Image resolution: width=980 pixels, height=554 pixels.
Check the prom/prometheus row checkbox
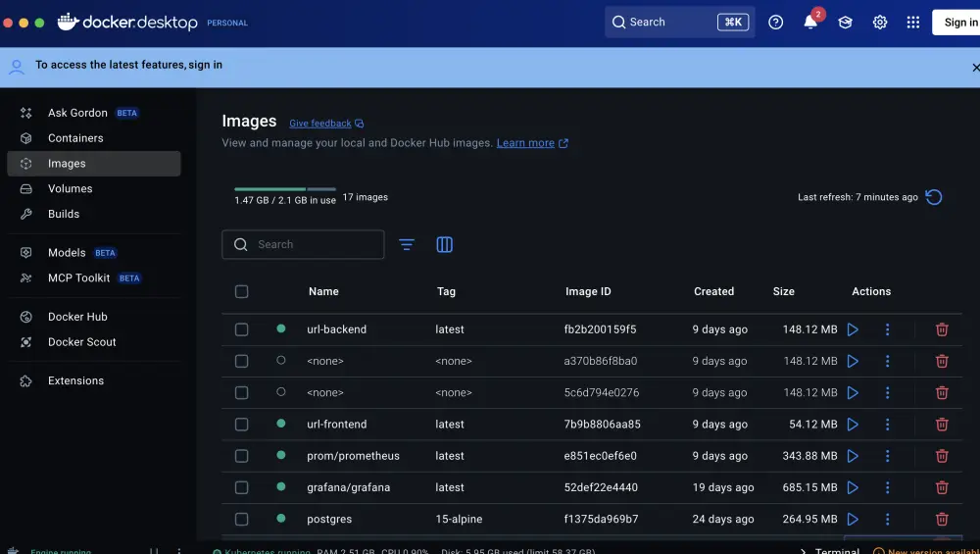(x=241, y=456)
